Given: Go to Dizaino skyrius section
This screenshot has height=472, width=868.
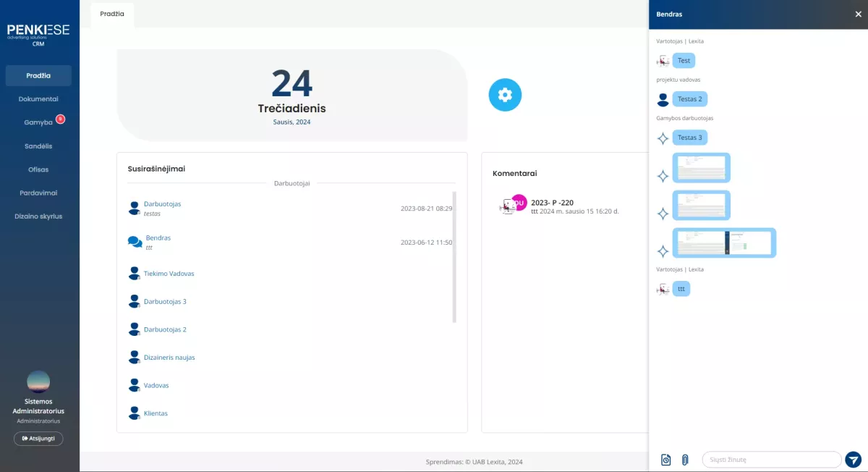Looking at the screenshot, I should [x=38, y=216].
